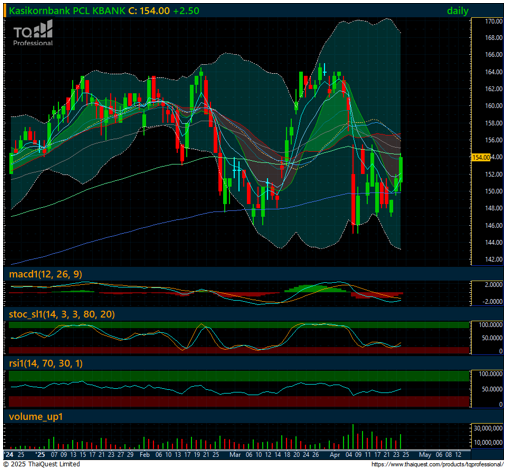Image resolution: width=507 pixels, height=473 pixels.
Task: Click the yellow 154.00 price tag
Action: point(481,157)
